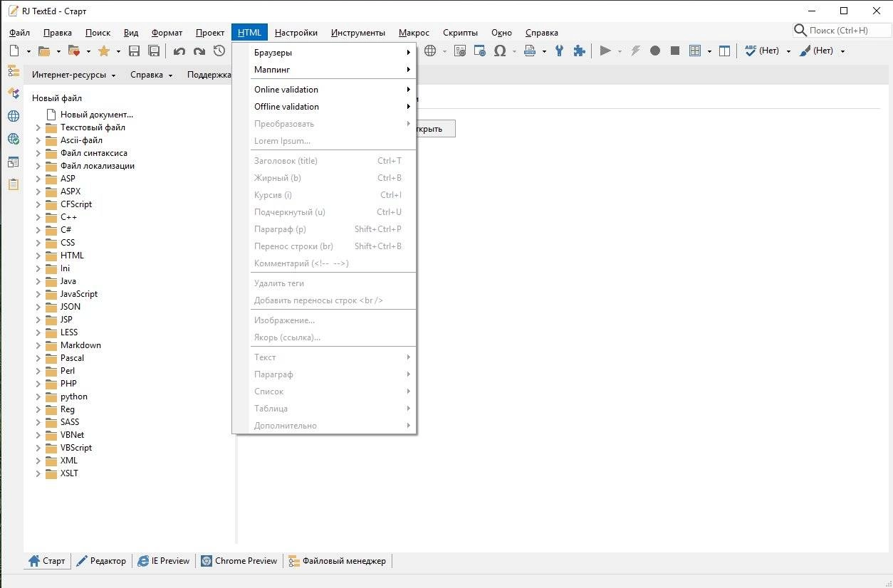The height and width of the screenshot is (588, 893).
Task: Click the clipboard icon in left sidebar
Action: pos(14,184)
